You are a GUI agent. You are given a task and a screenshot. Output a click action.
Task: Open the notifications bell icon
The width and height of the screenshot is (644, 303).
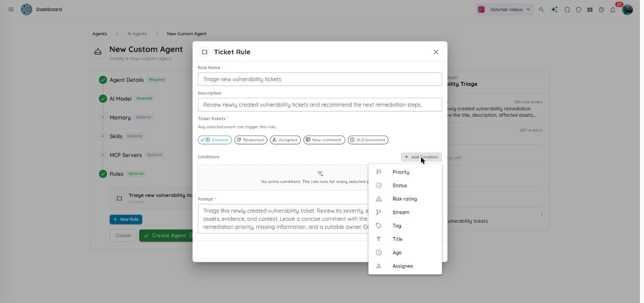click(612, 9)
